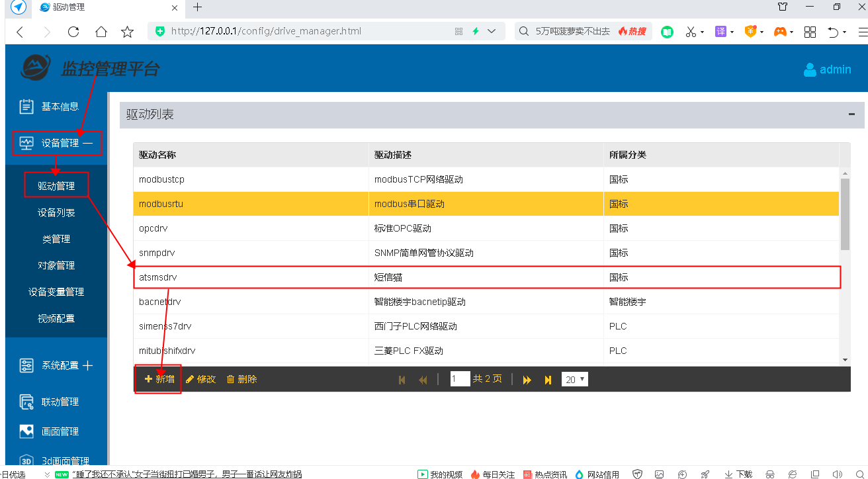868x479 pixels.
Task: Open the skin (shirt) icon in title bar
Action: (783, 7)
